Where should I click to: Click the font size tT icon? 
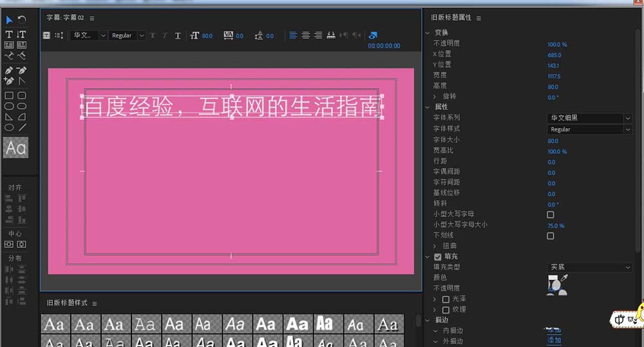[x=194, y=35]
